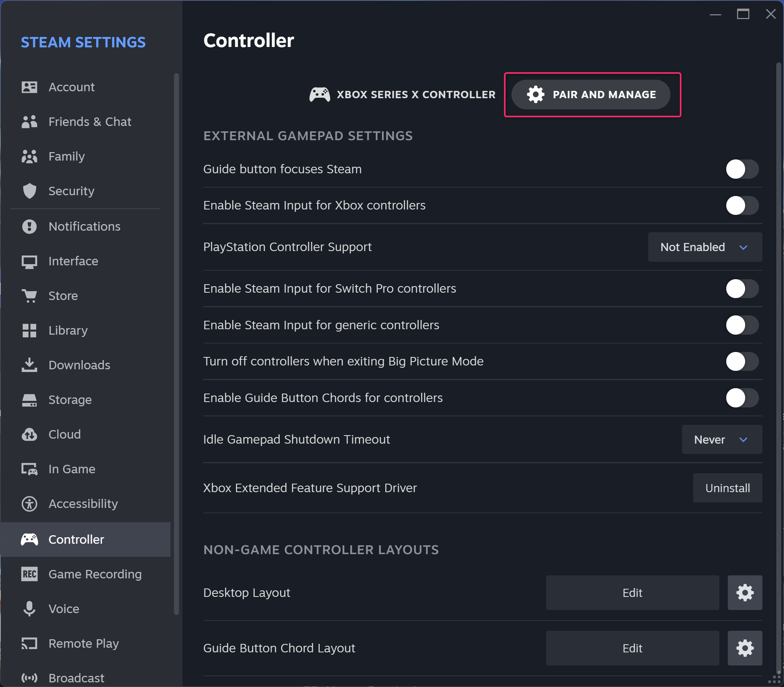Enable Steam Input for Switch Pro controllers
The width and height of the screenshot is (784, 687).
(x=742, y=288)
